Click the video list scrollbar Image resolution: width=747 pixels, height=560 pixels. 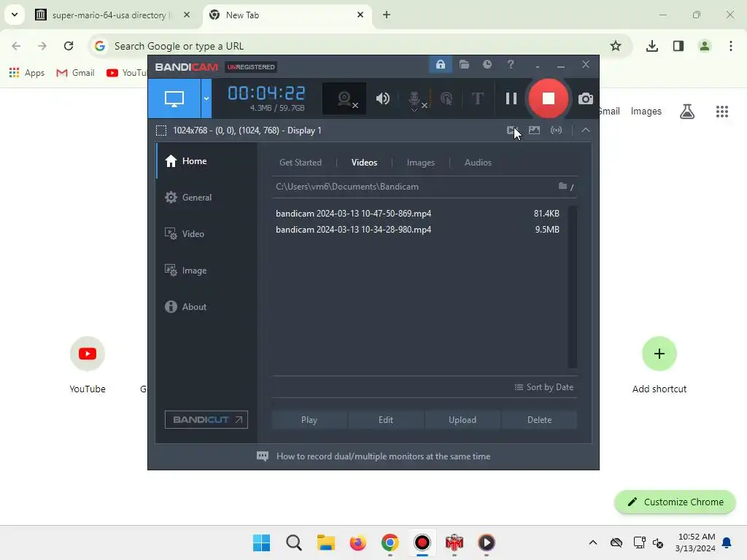tap(572, 287)
